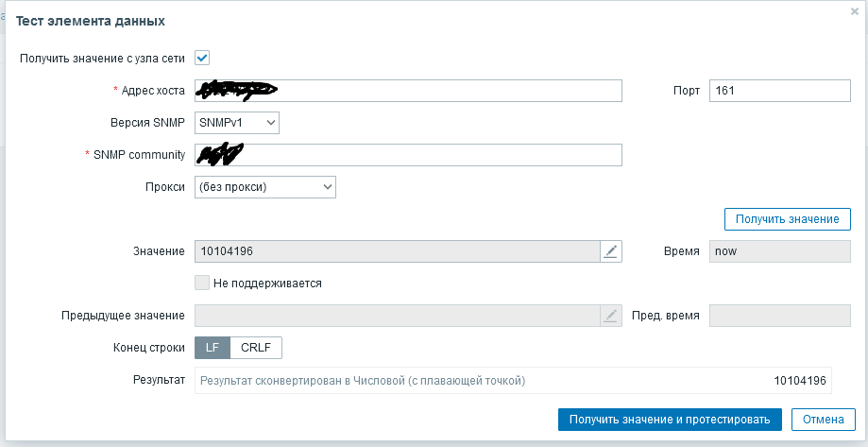Click the SNMP community text field
868x447 pixels.
coord(408,155)
